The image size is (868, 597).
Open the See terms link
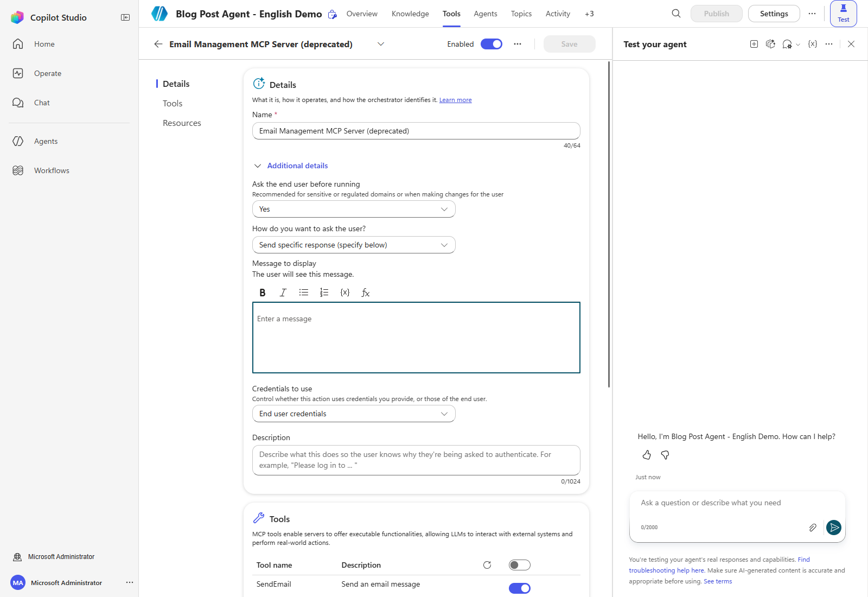[x=718, y=581]
